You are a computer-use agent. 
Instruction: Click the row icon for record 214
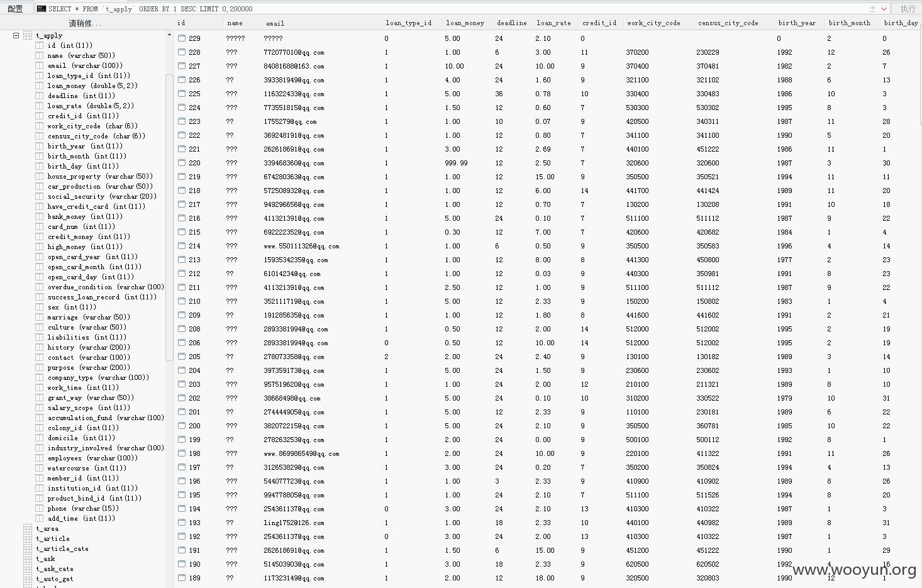(x=182, y=246)
